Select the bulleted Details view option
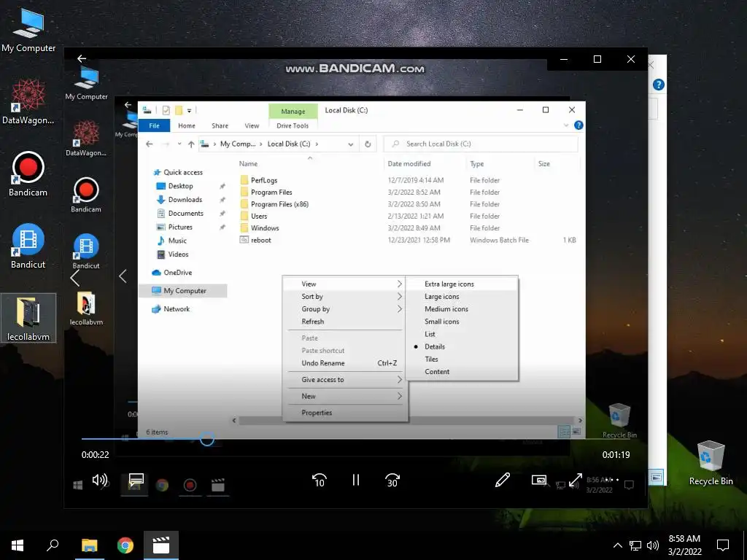The image size is (747, 560). pos(462,346)
